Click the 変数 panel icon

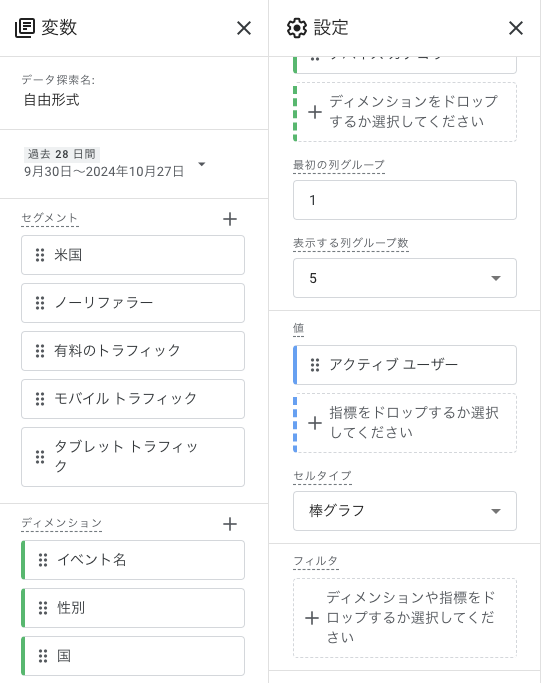[x=25, y=28]
